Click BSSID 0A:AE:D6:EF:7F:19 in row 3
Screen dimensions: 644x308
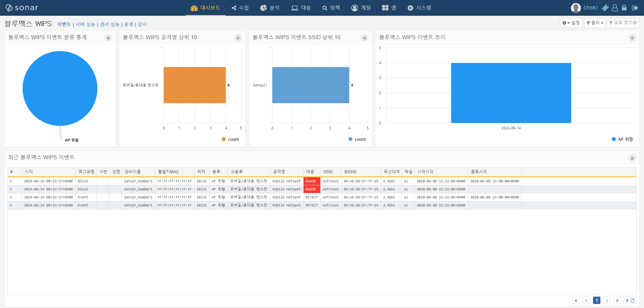[361, 197]
